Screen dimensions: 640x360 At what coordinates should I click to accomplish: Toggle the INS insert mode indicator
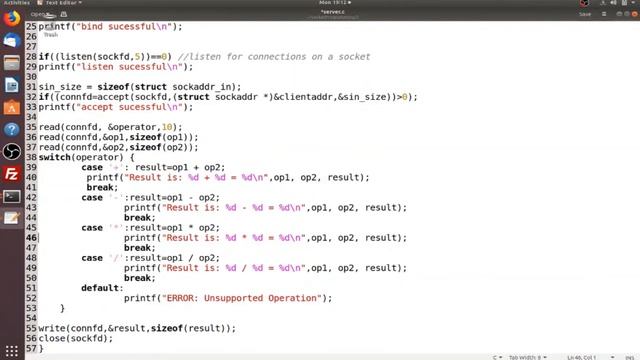629,357
